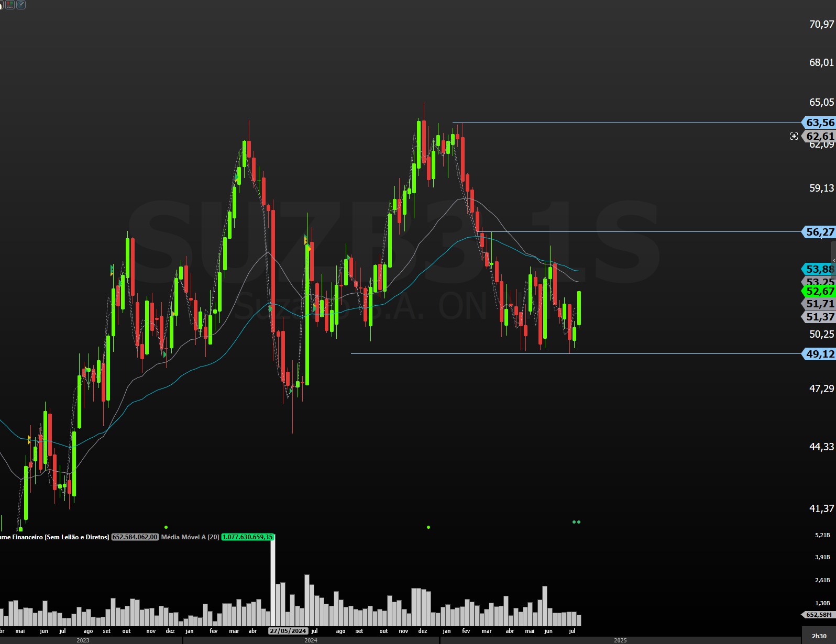Open the red and green candle chart icon
The width and height of the screenshot is (836, 644).
[10, 5]
